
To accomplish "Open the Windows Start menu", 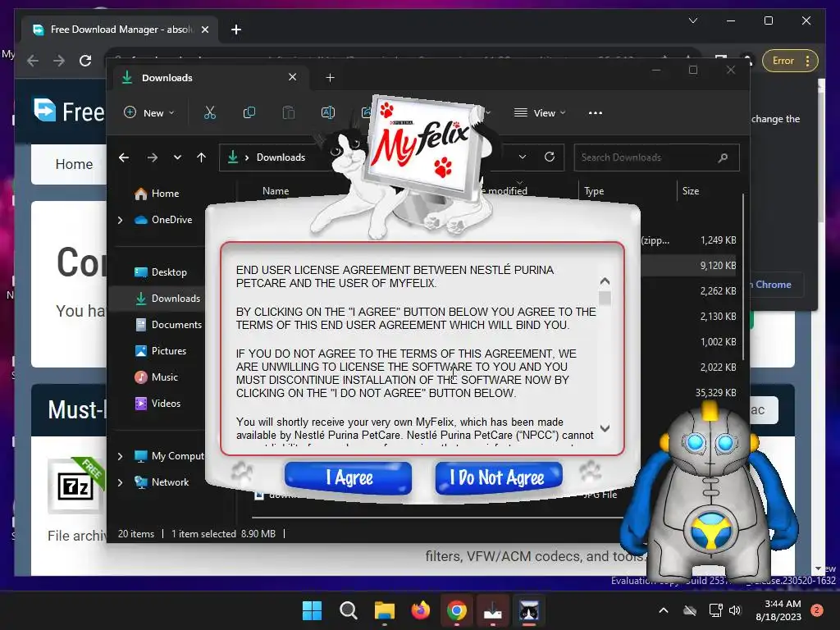I will coord(313,610).
